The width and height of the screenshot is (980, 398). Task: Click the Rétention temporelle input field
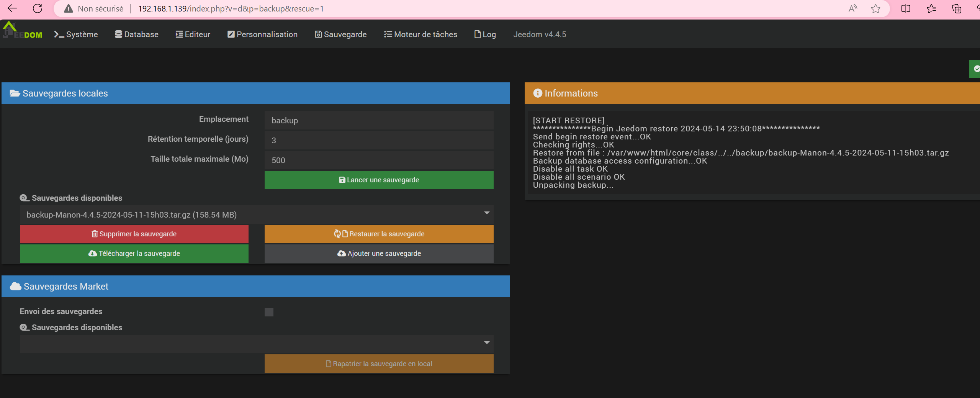tap(379, 140)
